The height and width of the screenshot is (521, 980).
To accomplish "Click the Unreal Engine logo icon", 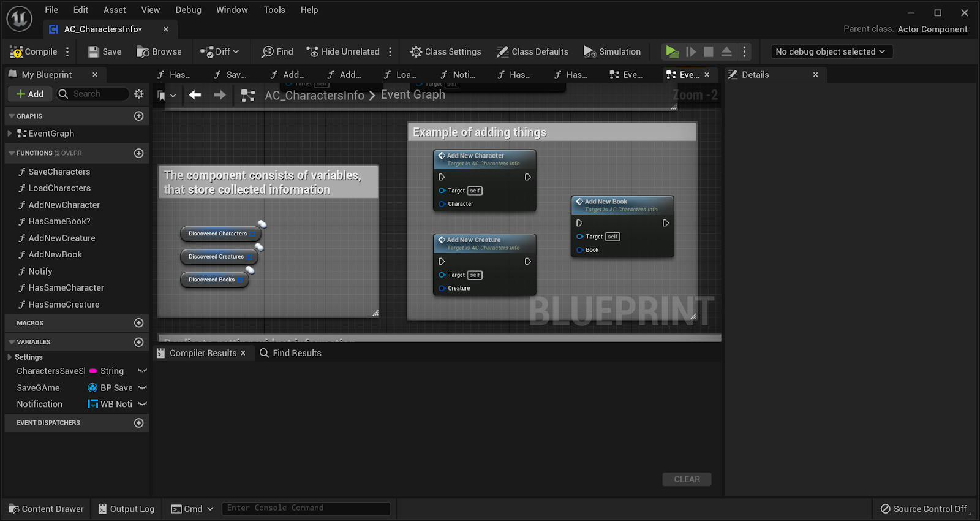I will [19, 19].
